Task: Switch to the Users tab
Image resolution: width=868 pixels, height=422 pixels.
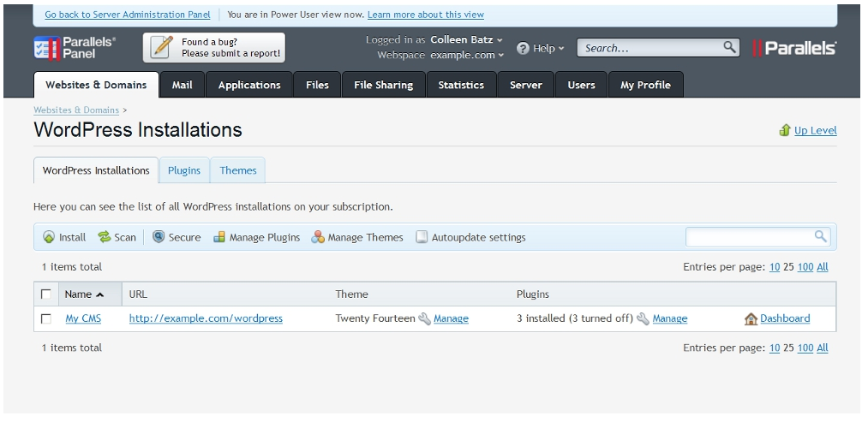Action: coord(581,85)
